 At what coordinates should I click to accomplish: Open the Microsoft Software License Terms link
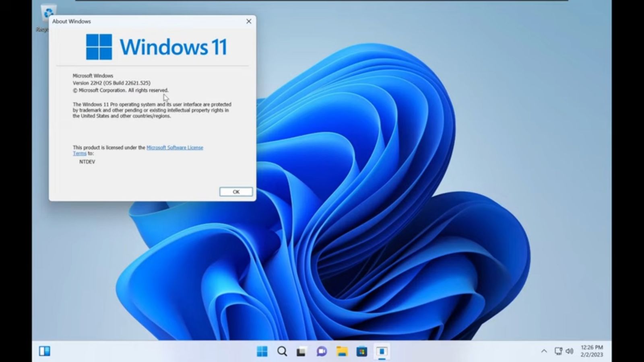(175, 148)
